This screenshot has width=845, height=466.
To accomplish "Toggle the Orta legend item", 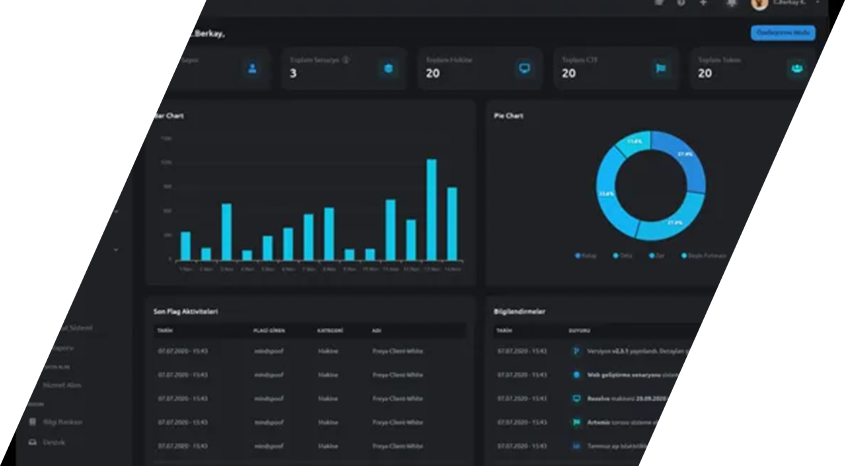I will click(x=622, y=256).
